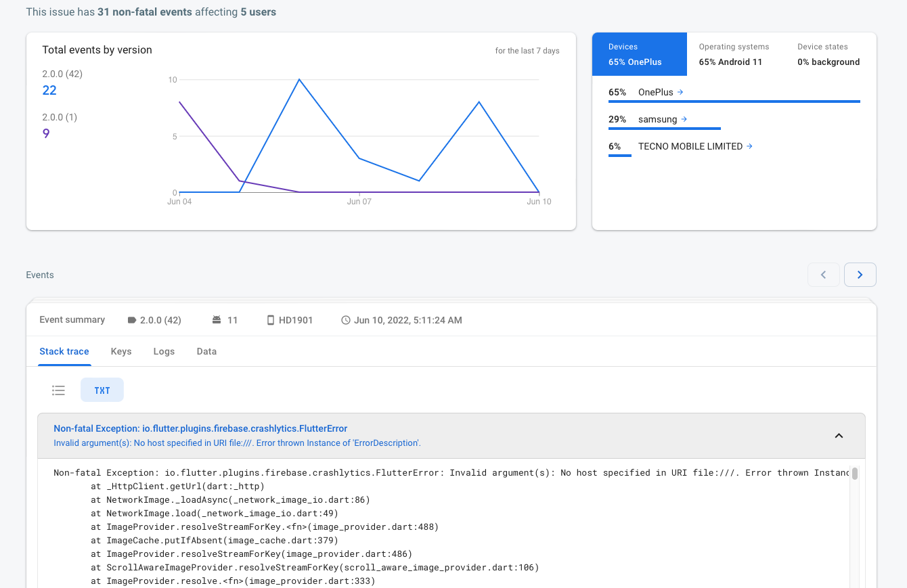Collapse the Non-fatal Exception section
This screenshot has width=907, height=588.
(x=839, y=436)
